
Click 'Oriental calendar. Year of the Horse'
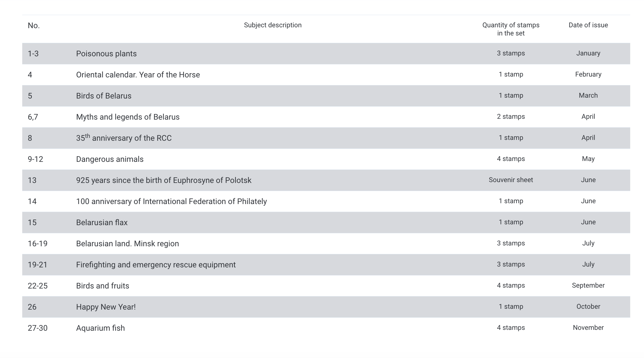coord(138,75)
